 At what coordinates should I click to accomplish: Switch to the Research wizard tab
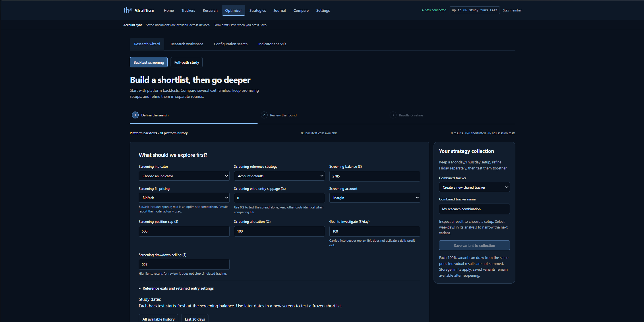tap(147, 44)
